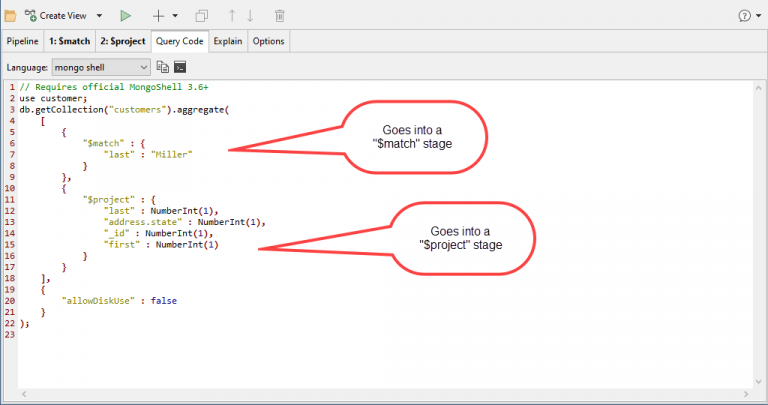This screenshot has height=405, width=768.
Task: Click the duplicate stage icon
Action: pos(202,16)
